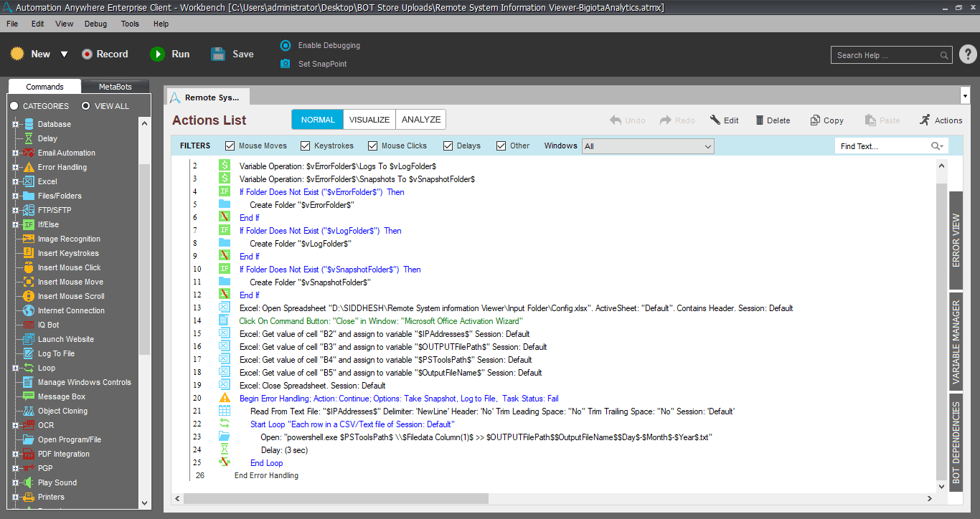Click the green Run play icon

point(157,54)
